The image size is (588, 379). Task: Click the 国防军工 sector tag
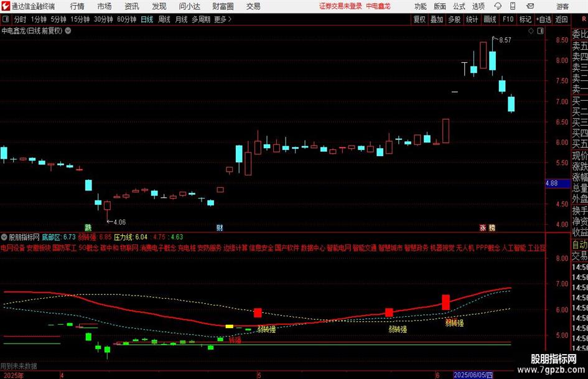click(x=65, y=248)
